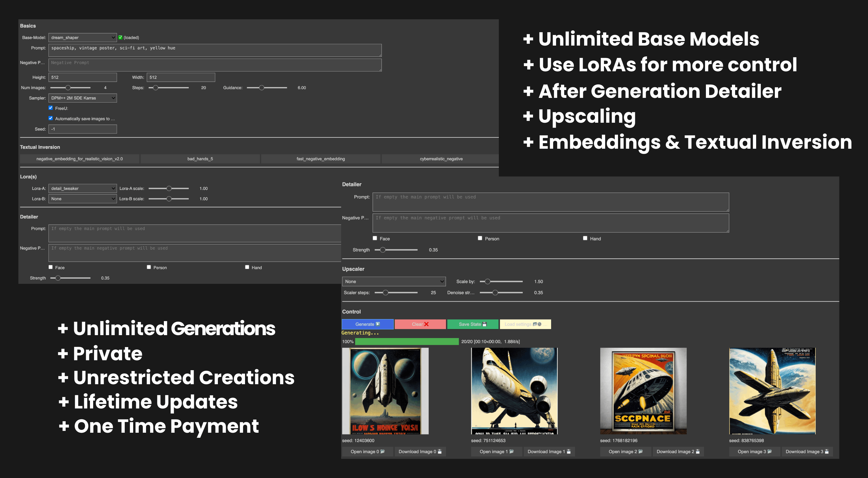
Task: Expand the Sampler DPM++ 2M SDE Karras dropdown
Action: pyautogui.click(x=83, y=98)
